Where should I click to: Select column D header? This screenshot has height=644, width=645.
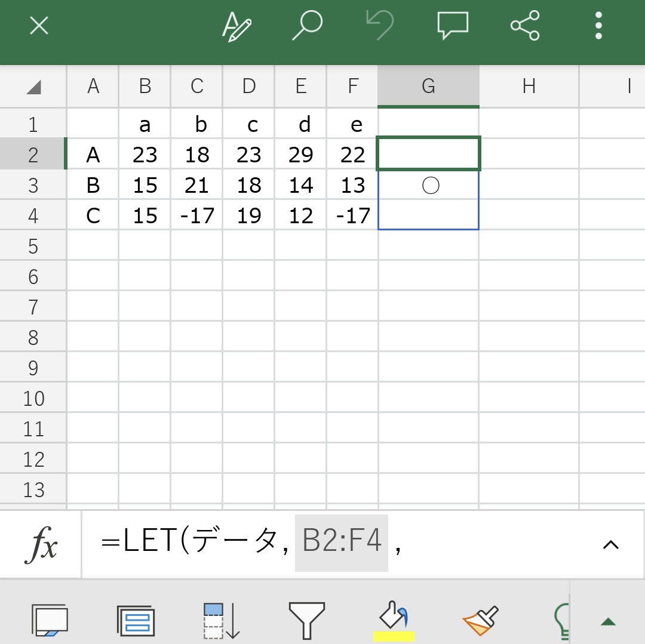248,87
